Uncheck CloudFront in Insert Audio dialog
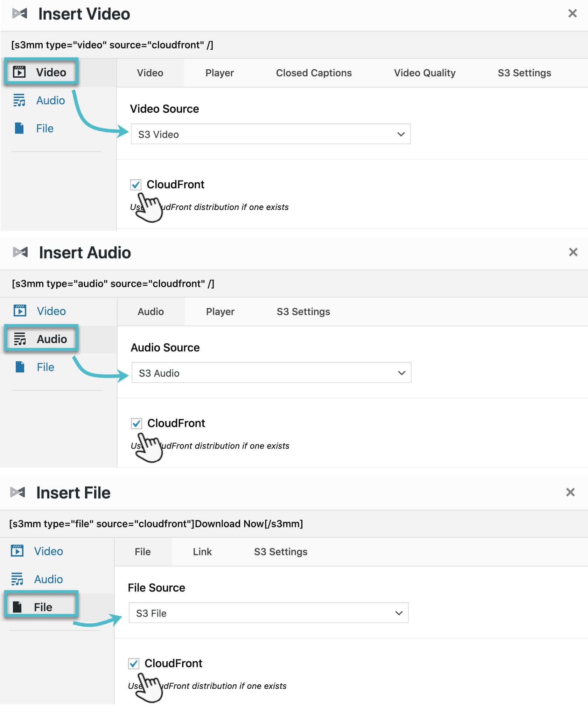This screenshot has height=712, width=588. coord(136,423)
